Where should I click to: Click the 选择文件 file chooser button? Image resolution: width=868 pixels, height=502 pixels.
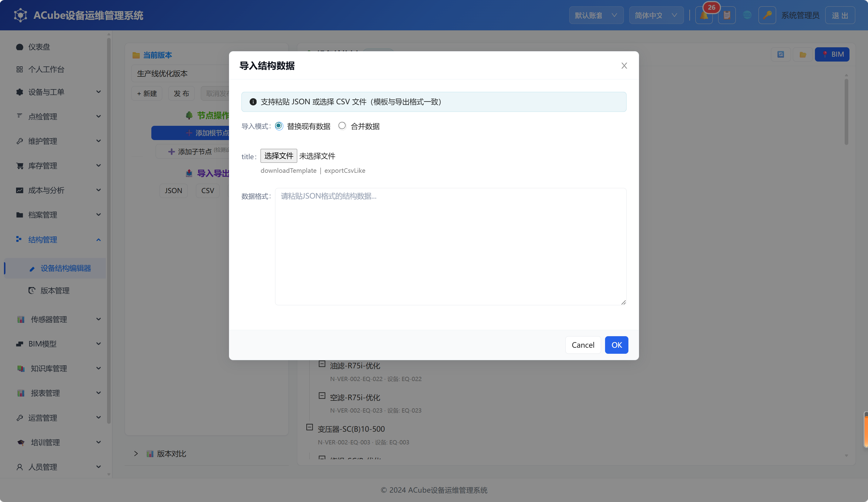pyautogui.click(x=279, y=156)
